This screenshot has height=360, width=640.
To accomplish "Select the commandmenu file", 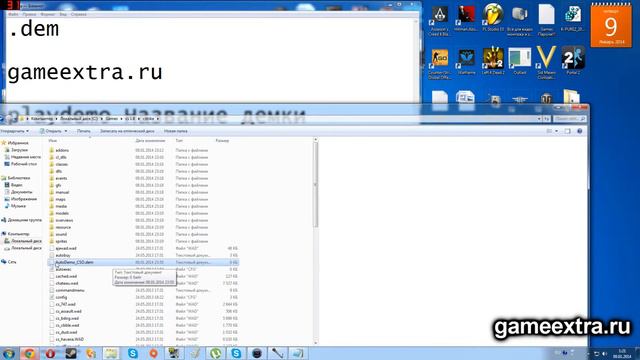I will pyautogui.click(x=70, y=290).
